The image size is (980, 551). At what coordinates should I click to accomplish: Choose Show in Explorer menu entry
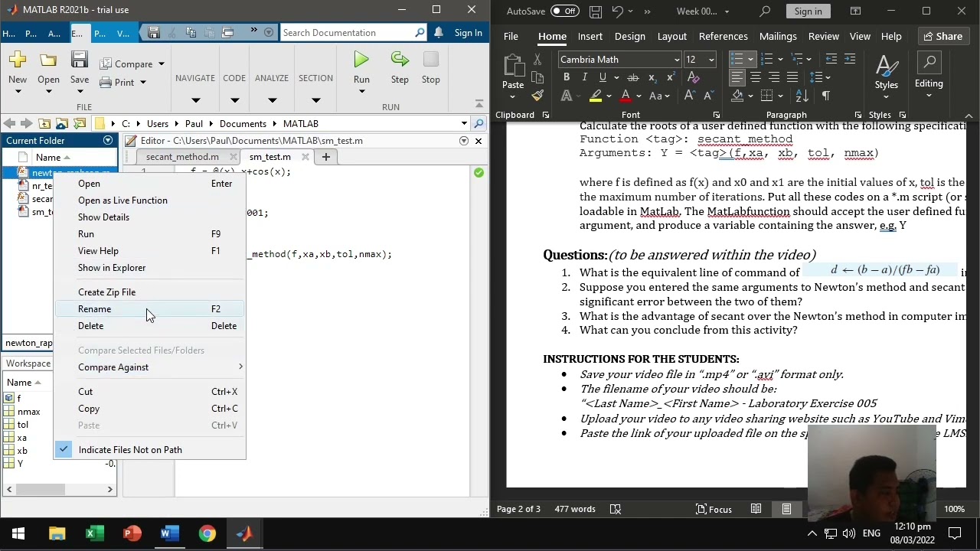[x=150, y=267]
